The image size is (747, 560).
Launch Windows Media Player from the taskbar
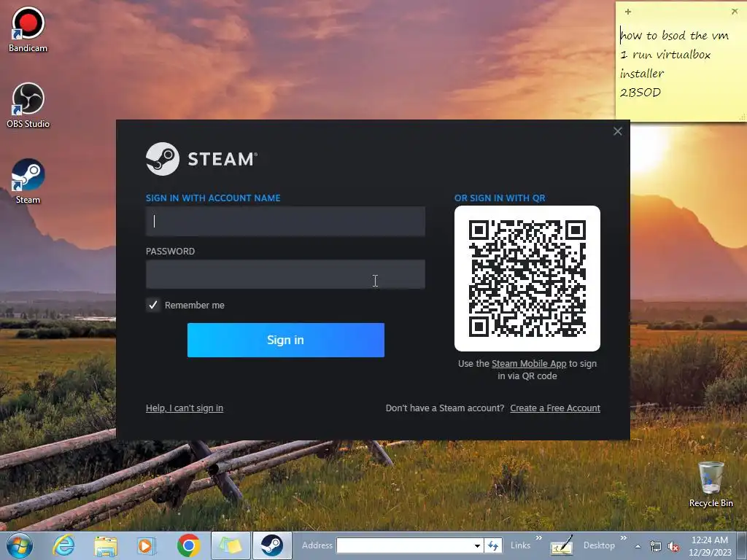click(x=147, y=545)
